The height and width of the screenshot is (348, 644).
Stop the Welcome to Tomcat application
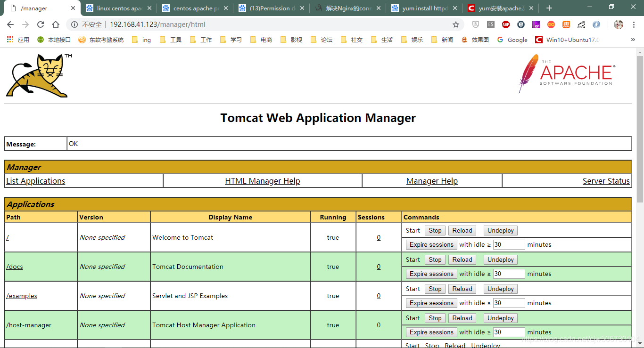[x=435, y=230]
